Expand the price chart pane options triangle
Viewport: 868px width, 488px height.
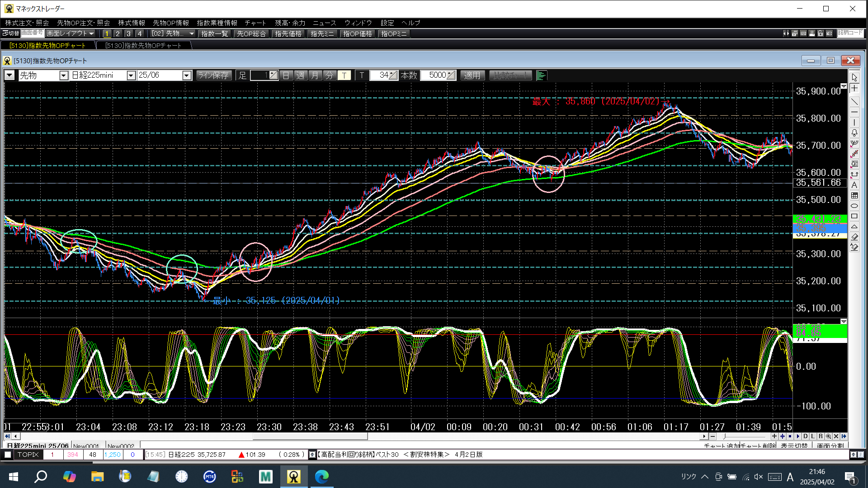(x=844, y=86)
